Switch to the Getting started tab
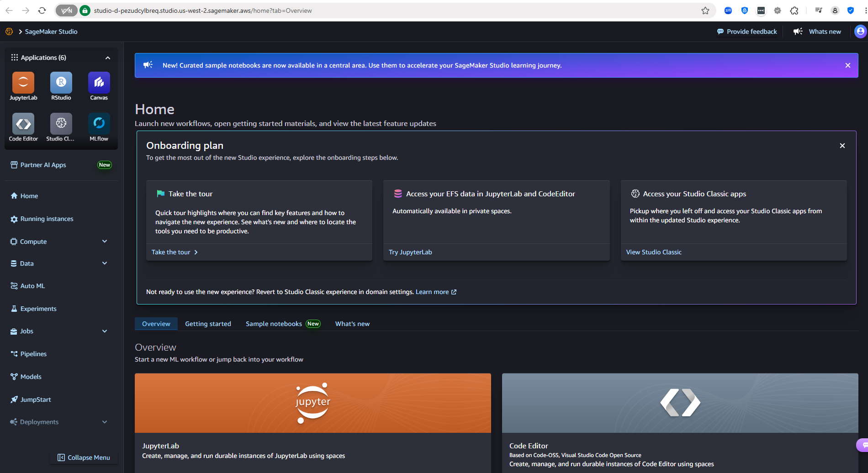868x473 pixels. click(x=208, y=324)
